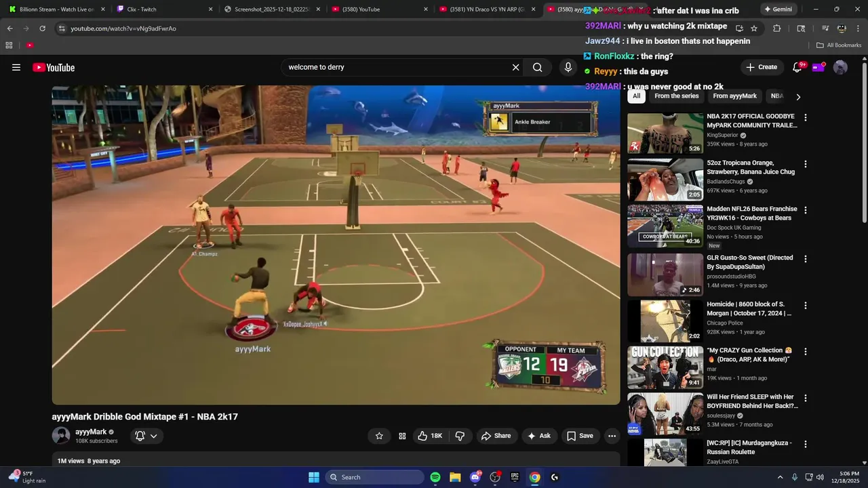Bookmark this page with the star
The image size is (868, 488).
pos(754,28)
